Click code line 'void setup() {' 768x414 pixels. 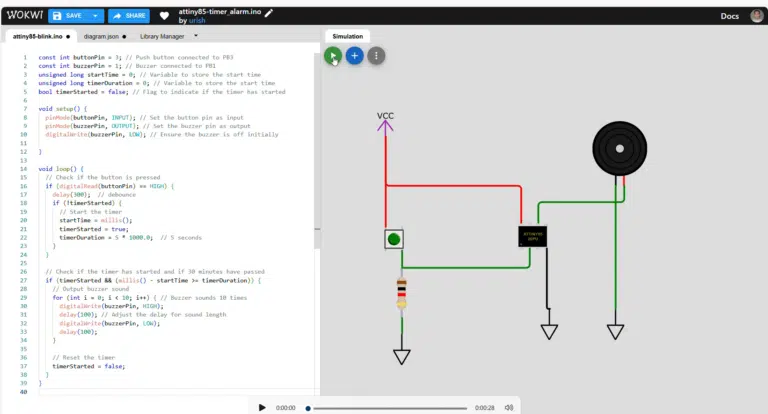(x=63, y=109)
